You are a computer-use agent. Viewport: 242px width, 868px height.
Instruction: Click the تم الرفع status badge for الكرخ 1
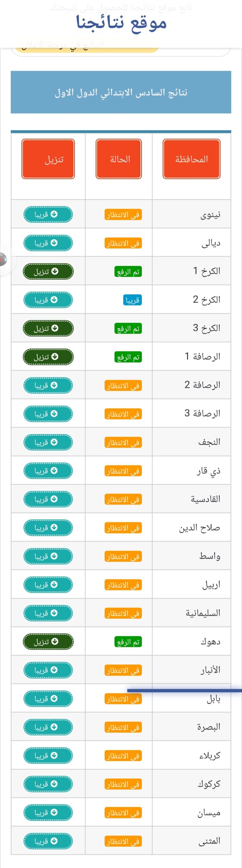coord(128,272)
